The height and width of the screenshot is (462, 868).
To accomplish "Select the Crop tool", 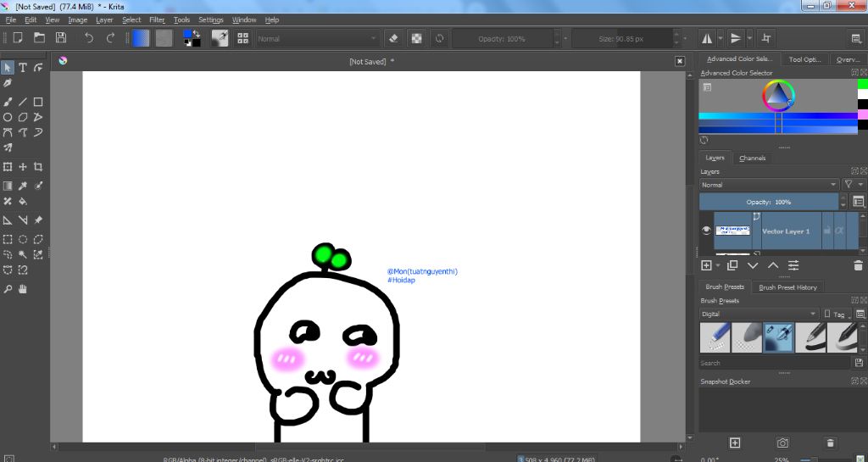I will coord(38,166).
